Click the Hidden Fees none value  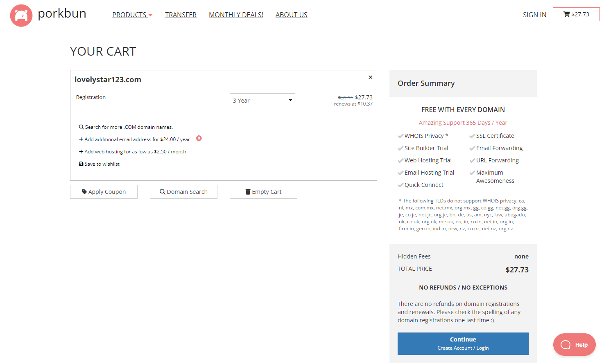point(521,256)
